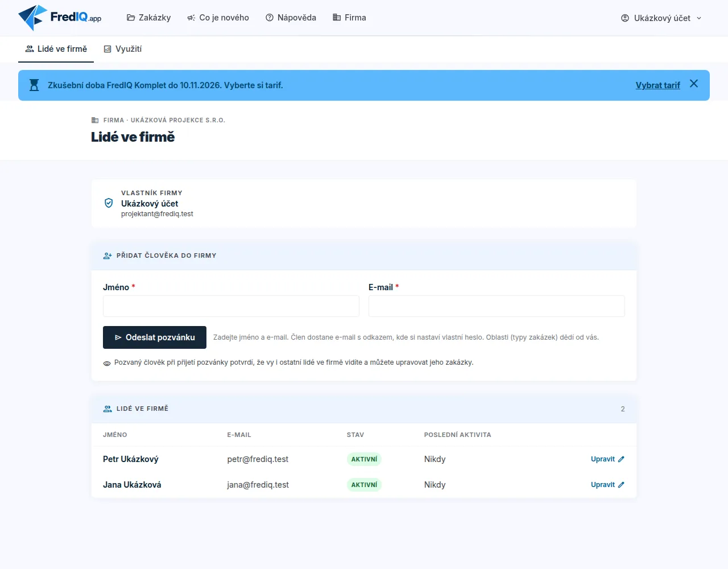
Task: Focus the Jméno input field
Action: (231, 306)
